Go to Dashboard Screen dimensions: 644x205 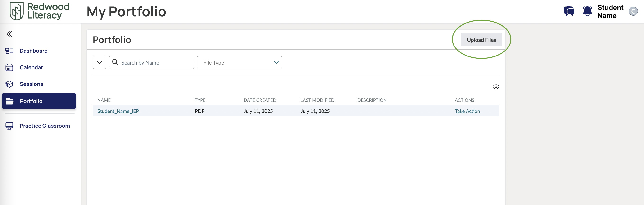[33, 51]
